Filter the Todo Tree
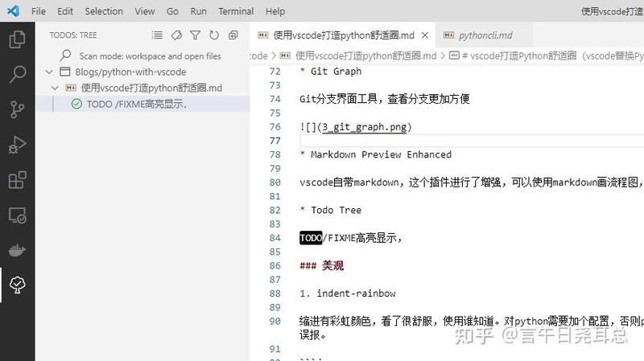 click(195, 35)
